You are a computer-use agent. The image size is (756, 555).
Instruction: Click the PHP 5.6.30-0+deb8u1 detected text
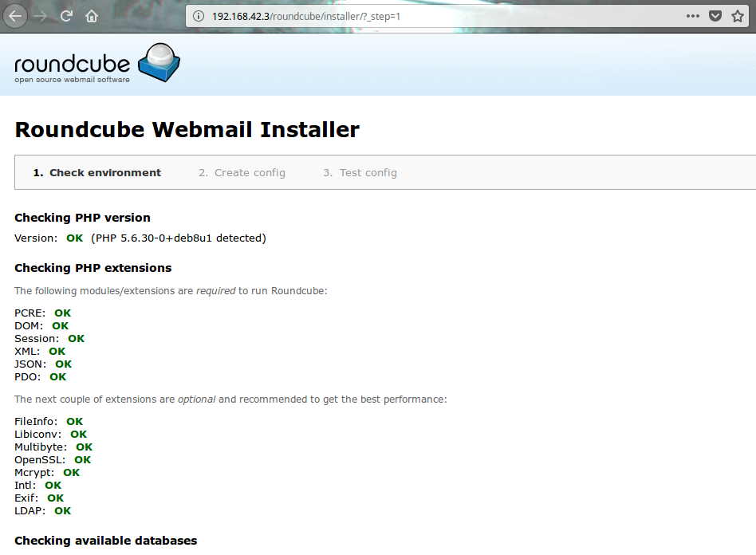(x=179, y=238)
